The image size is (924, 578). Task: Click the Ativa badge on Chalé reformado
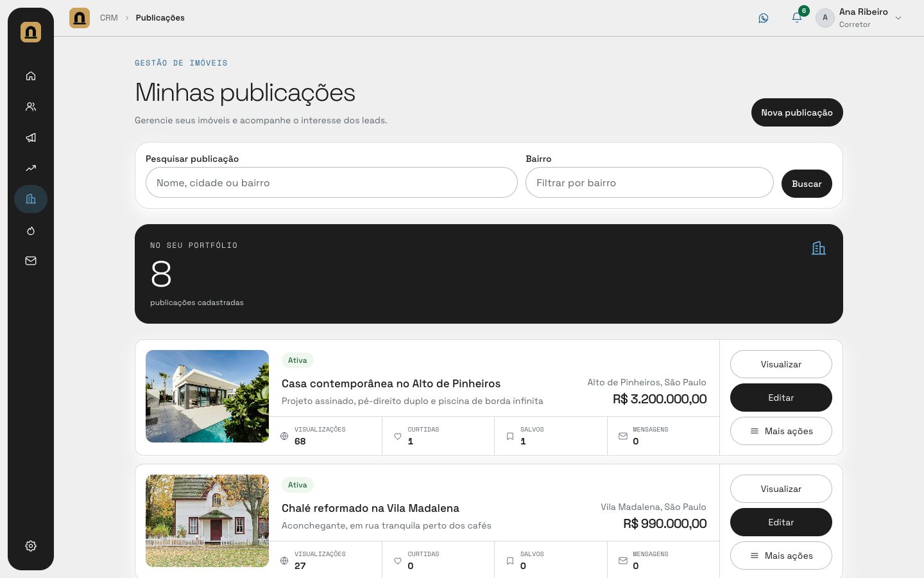click(x=297, y=485)
